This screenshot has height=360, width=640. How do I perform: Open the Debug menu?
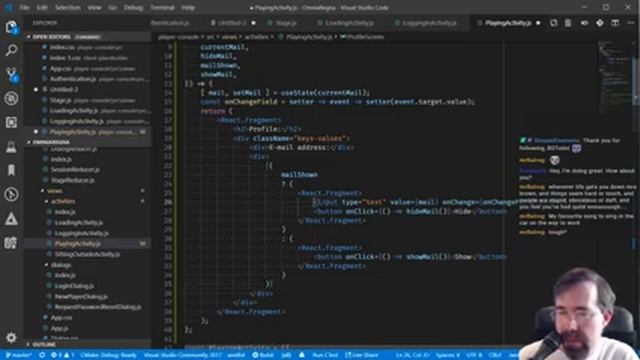pos(133,7)
